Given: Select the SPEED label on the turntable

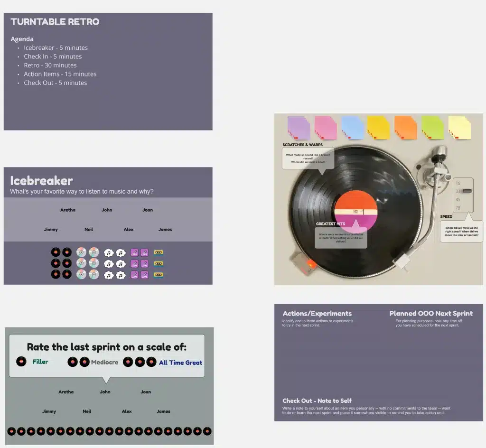Looking at the screenshot, I should coord(446,216).
